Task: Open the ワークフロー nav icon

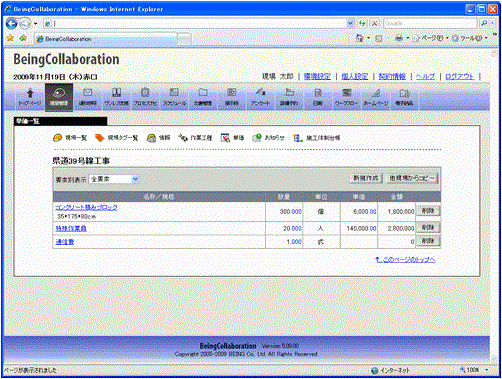Action: (347, 97)
